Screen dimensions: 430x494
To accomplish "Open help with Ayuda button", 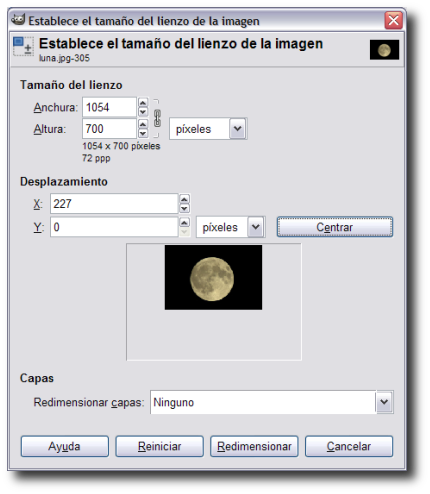I will [x=65, y=446].
